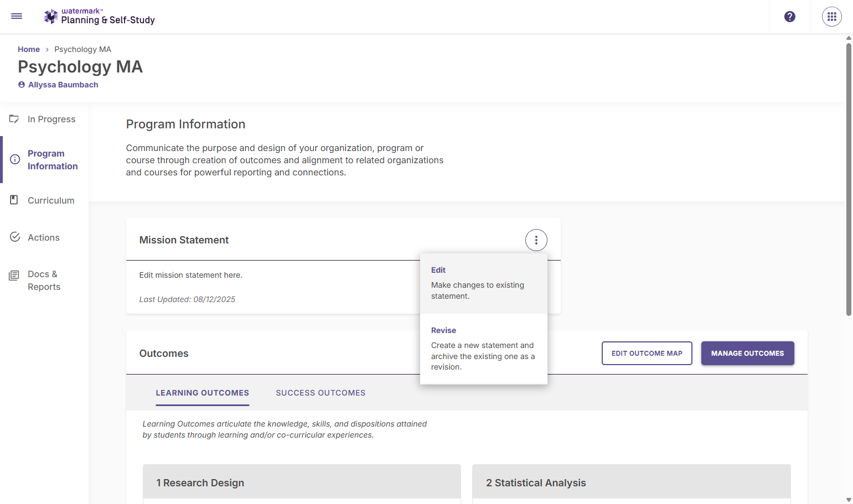Image resolution: width=853 pixels, height=504 pixels.
Task: Click the 'Outcomes' section title
Action: coord(164,354)
